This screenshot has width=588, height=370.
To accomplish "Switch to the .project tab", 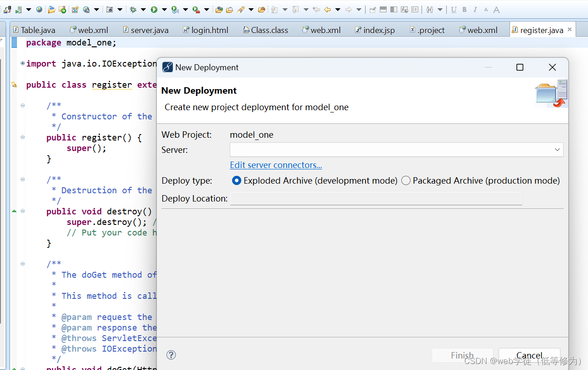I will tap(427, 30).
